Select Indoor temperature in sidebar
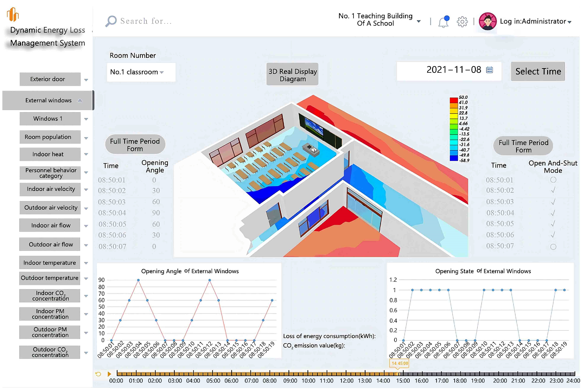This screenshot has width=585, height=392. [x=50, y=263]
